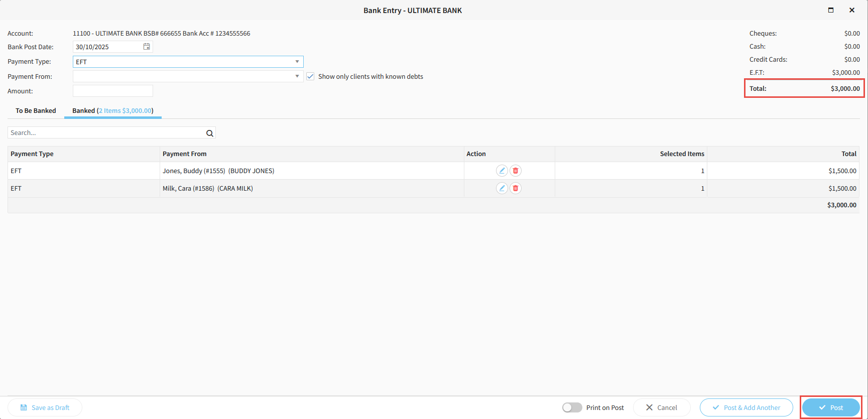The width and height of the screenshot is (868, 419).
Task: Click the search magnifier icon
Action: (210, 133)
